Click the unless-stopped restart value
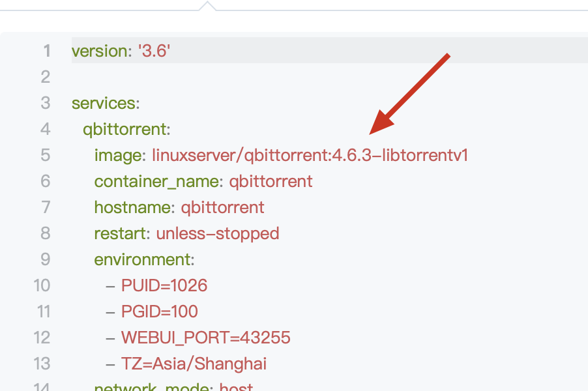588x391 pixels. pyautogui.click(x=218, y=233)
